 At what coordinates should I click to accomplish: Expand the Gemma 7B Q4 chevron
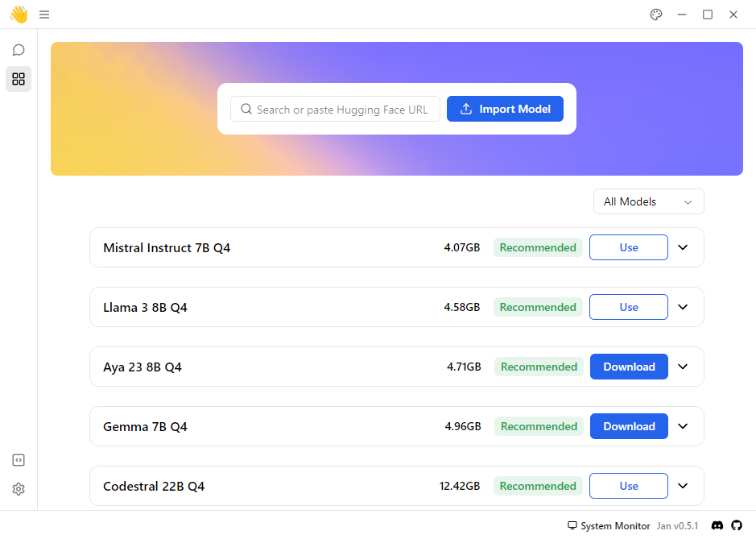pos(683,426)
